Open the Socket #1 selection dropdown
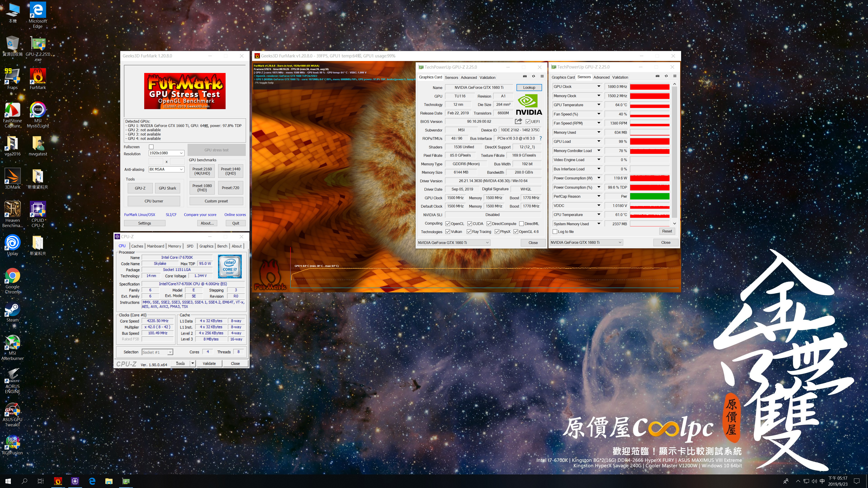Screen dimensions: 868x488 157,352
